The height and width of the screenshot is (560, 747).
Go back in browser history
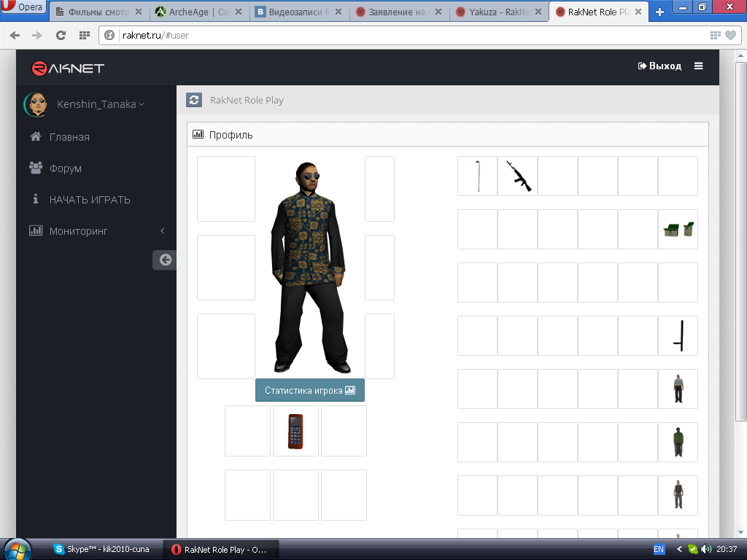click(x=15, y=35)
